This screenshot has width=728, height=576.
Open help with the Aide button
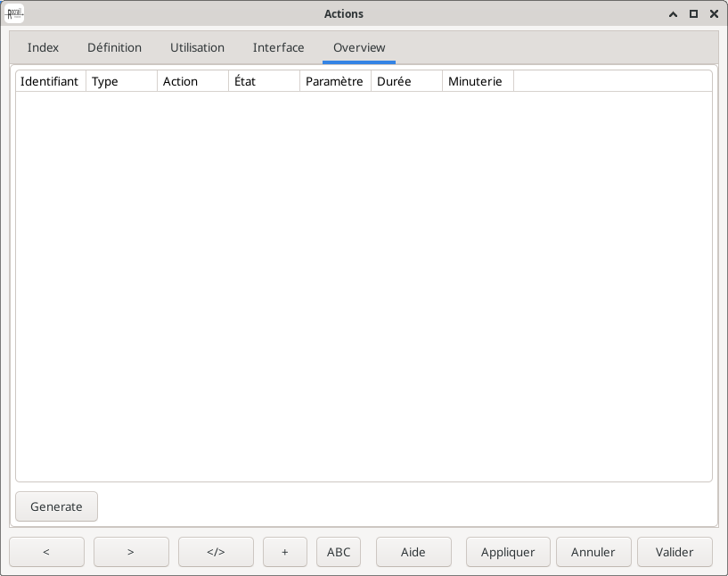click(413, 552)
